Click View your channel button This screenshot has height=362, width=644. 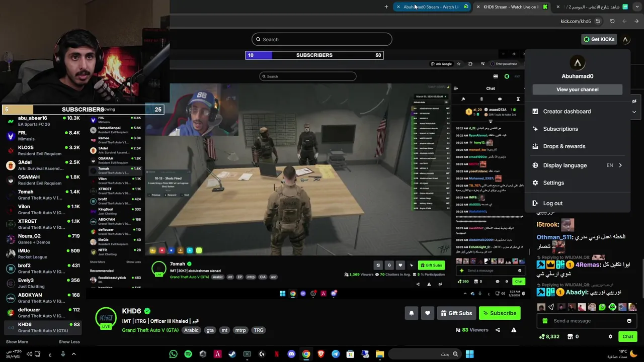578,89
